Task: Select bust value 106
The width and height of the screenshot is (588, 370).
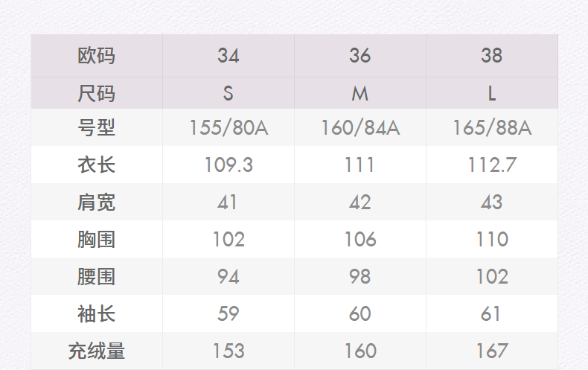Action: [x=360, y=239]
